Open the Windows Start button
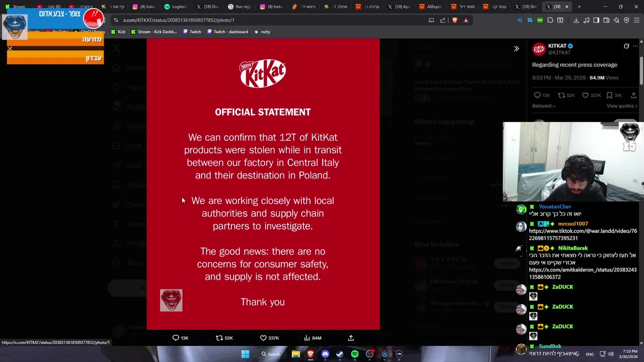644x362 pixels. coord(245,354)
